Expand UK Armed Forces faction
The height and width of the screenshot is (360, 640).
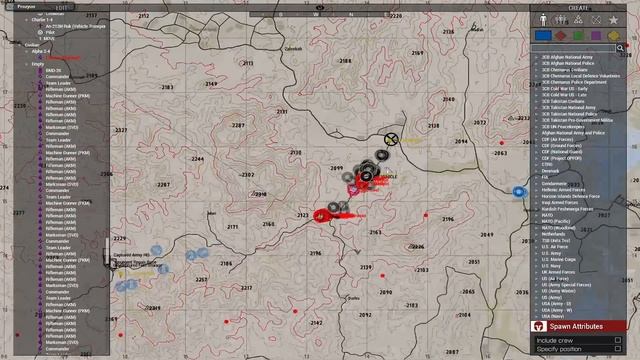tap(536, 272)
